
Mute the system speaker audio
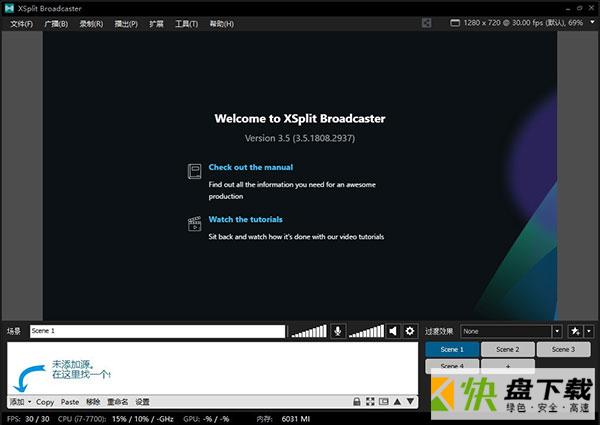[x=393, y=331]
